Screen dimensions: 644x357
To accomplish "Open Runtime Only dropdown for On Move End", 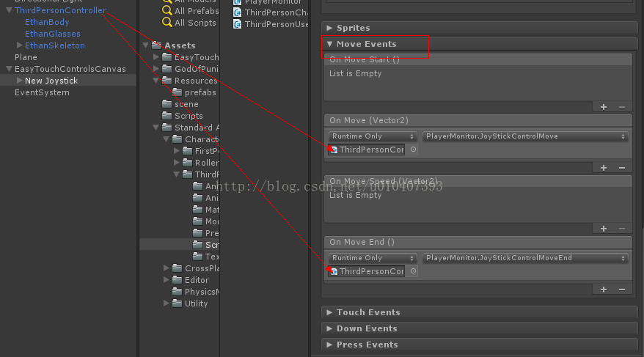I will click(x=372, y=258).
